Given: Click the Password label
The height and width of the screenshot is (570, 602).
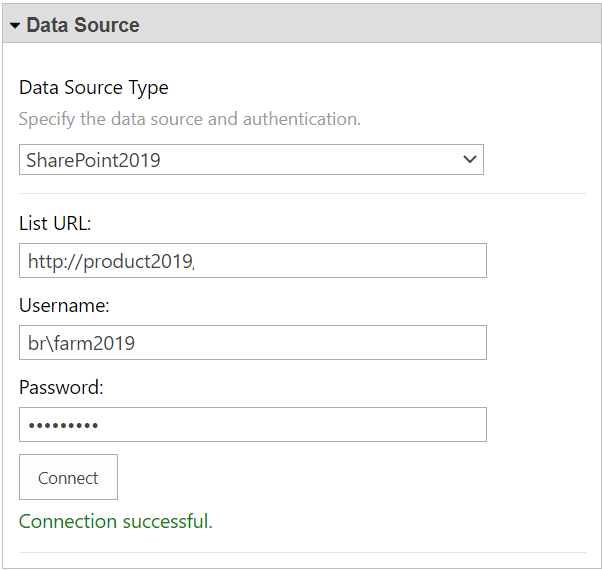Looking at the screenshot, I should pyautogui.click(x=61, y=387).
